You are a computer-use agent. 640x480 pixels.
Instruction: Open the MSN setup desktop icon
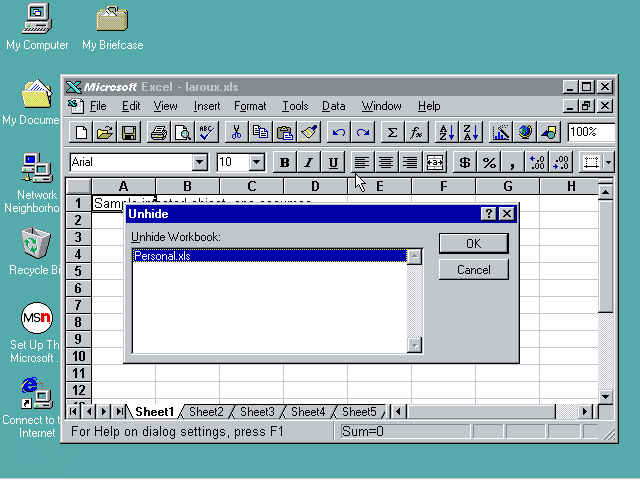36,333
